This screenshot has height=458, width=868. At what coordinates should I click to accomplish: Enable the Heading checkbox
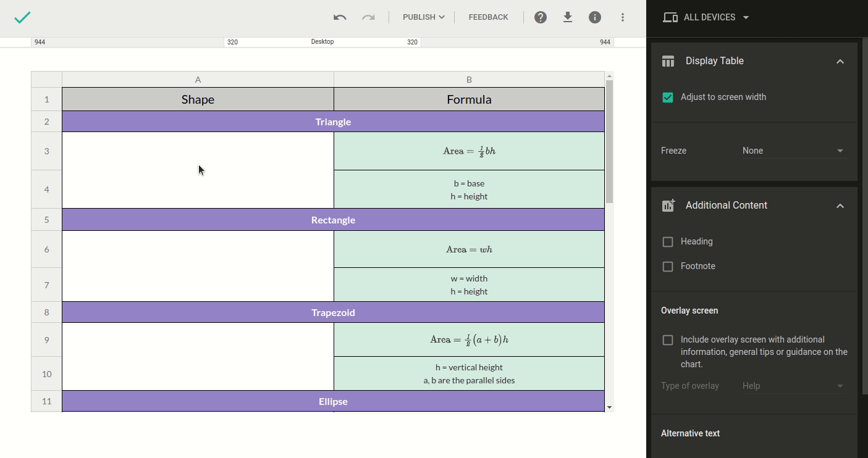pyautogui.click(x=668, y=242)
